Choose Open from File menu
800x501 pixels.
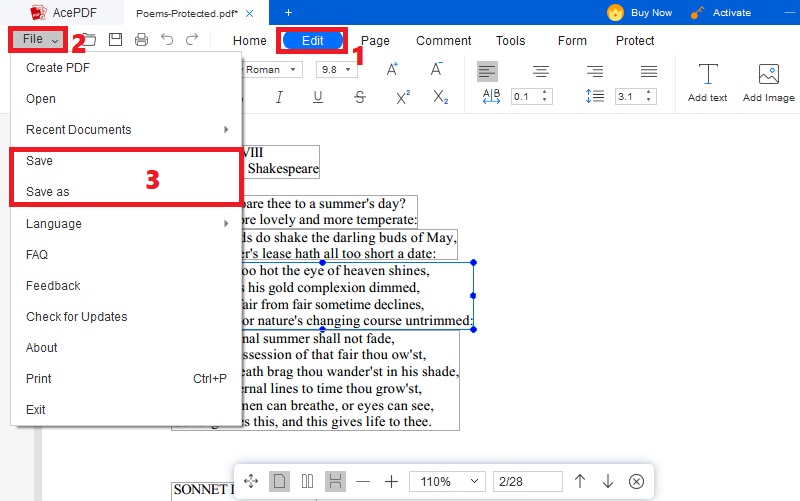127,98
